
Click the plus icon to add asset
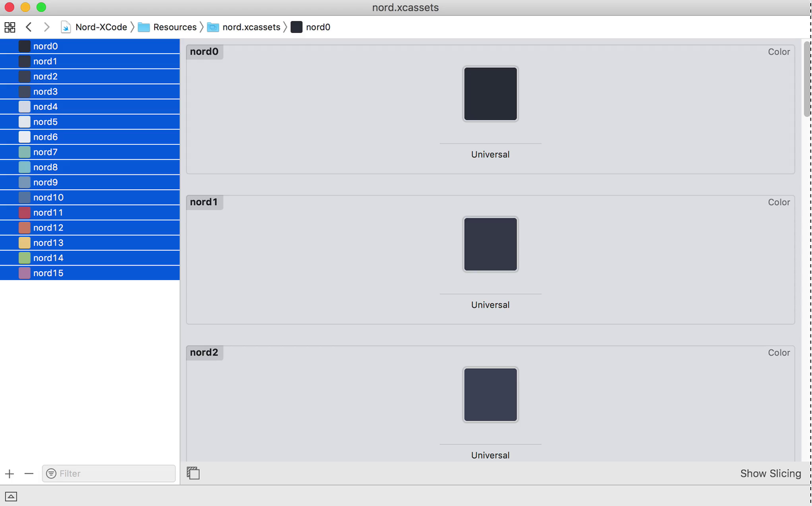[x=10, y=474]
